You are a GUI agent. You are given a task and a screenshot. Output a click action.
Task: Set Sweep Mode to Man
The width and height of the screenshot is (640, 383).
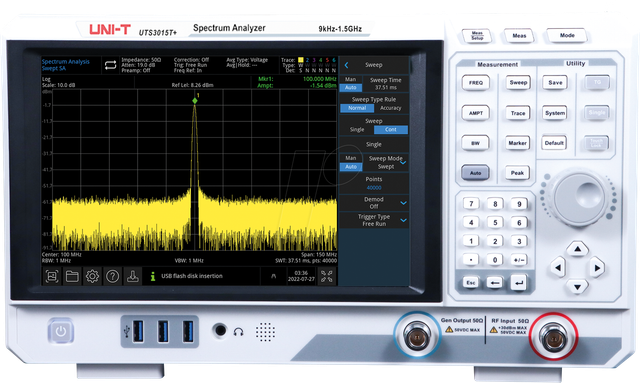[x=351, y=158]
